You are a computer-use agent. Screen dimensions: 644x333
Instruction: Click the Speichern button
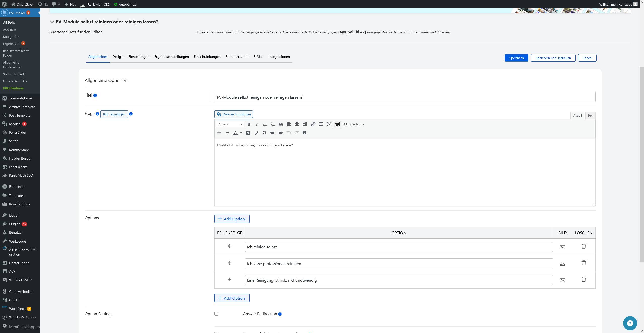point(516,58)
